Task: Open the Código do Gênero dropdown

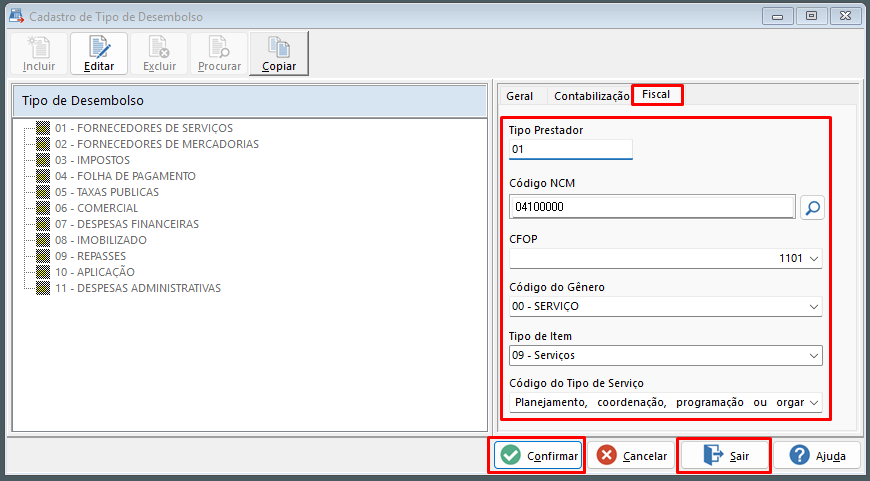Action: click(x=665, y=306)
